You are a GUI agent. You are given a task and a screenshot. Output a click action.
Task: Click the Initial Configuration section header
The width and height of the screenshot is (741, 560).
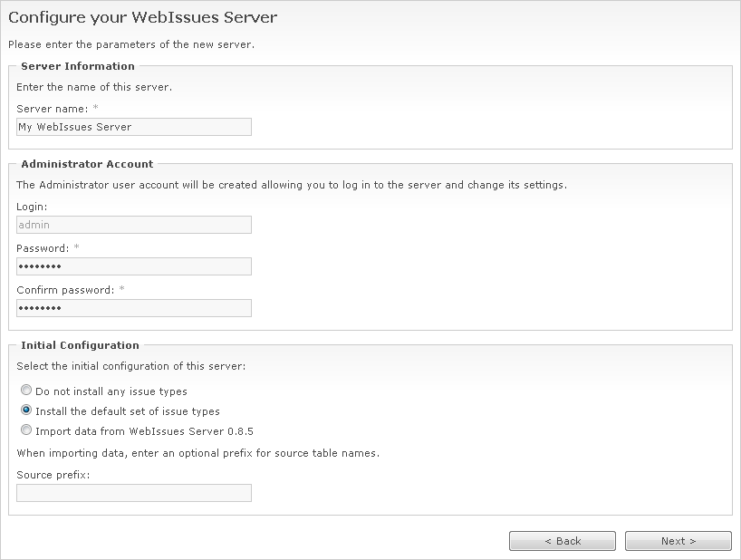(x=78, y=345)
